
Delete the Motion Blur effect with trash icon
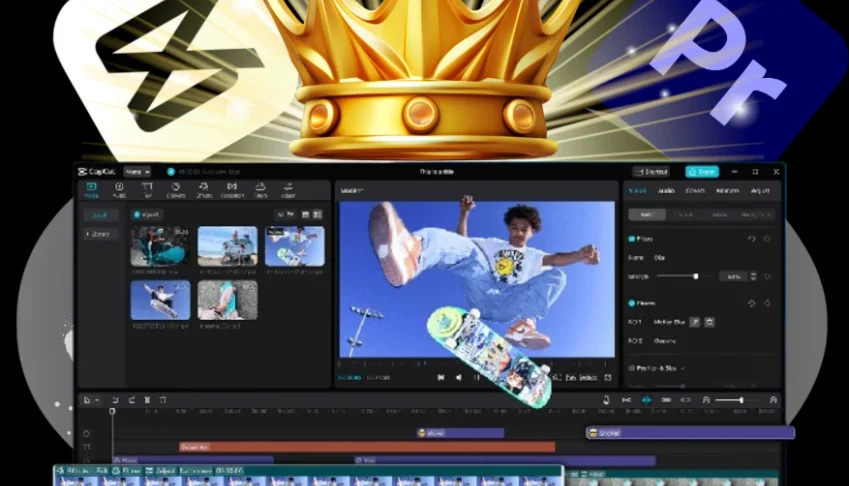click(709, 322)
